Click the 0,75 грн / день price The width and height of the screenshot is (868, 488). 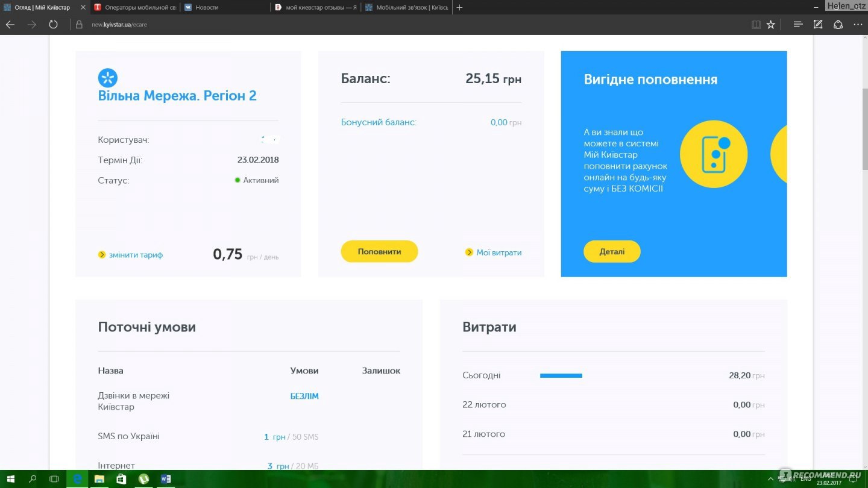(x=246, y=254)
